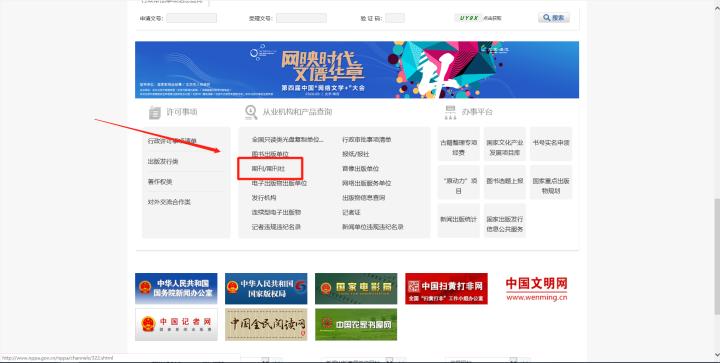
Task: Click the scrollbar down arrow
Action: (716, 355)
